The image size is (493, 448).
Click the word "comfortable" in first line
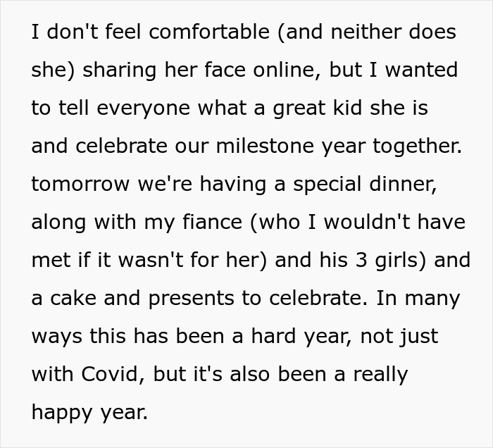(189, 32)
